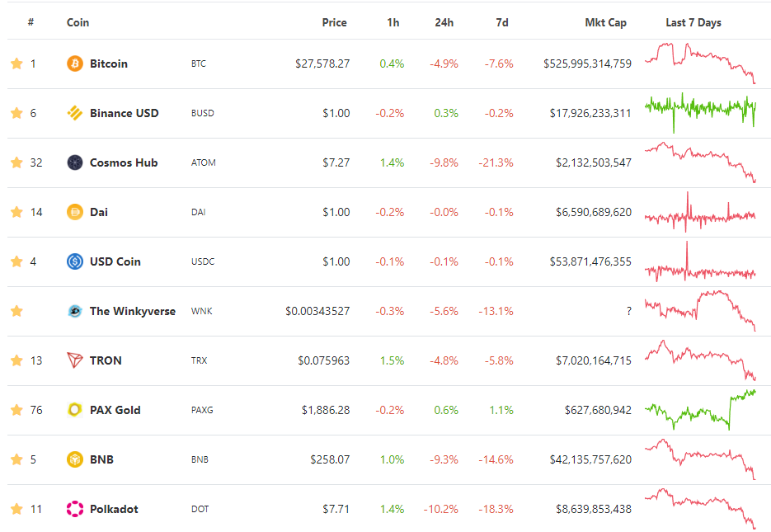Viewport: 771px width, 532px height.
Task: Click the Last 7 Days column header
Action: [693, 22]
